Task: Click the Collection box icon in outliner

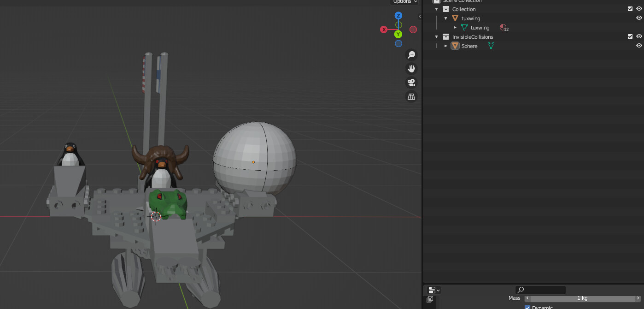Action: [x=446, y=9]
